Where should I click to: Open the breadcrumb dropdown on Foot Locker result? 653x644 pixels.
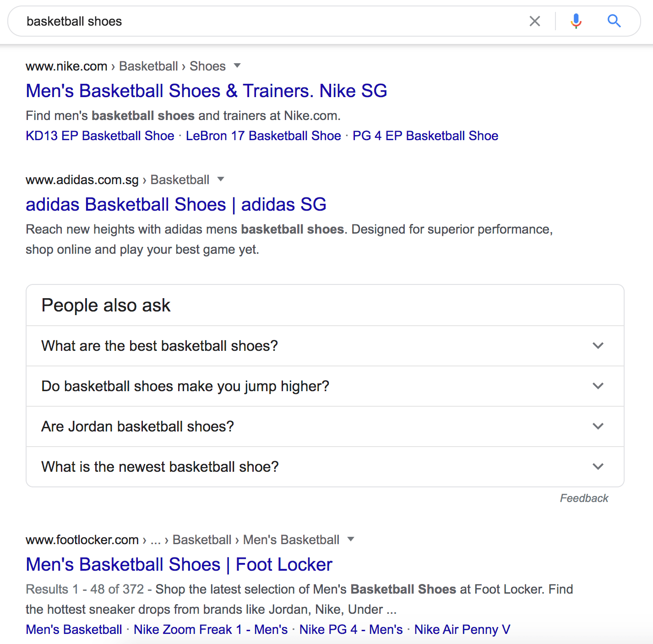pos(351,540)
